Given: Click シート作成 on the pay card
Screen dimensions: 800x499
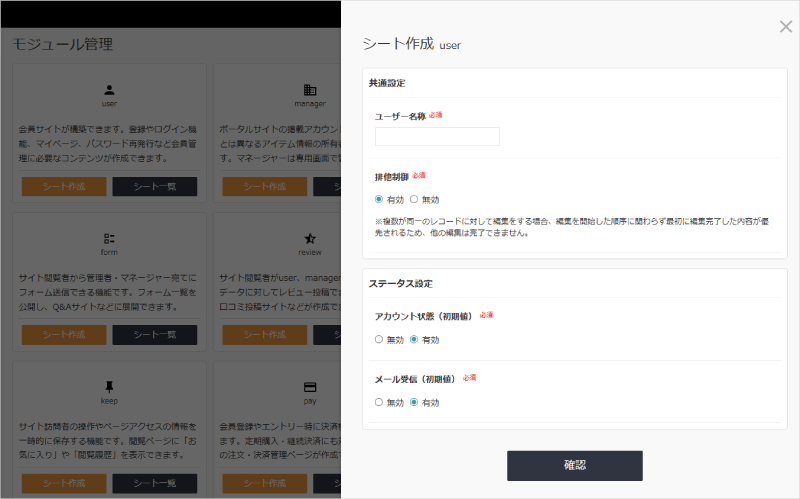Looking at the screenshot, I should point(264,483).
